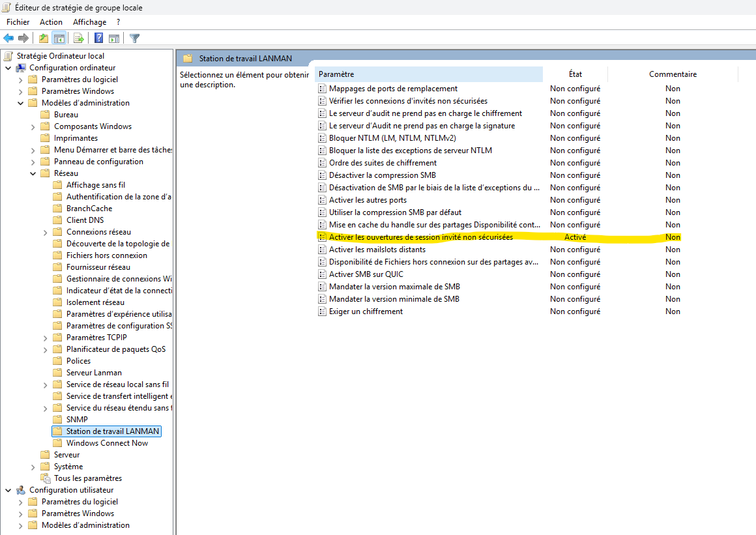Sort by the Paramètre column header
This screenshot has width=756, height=535.
429,74
